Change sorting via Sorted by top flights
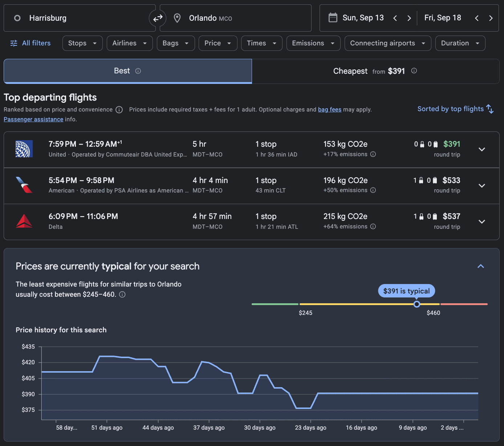The width and height of the screenshot is (504, 446). [455, 109]
